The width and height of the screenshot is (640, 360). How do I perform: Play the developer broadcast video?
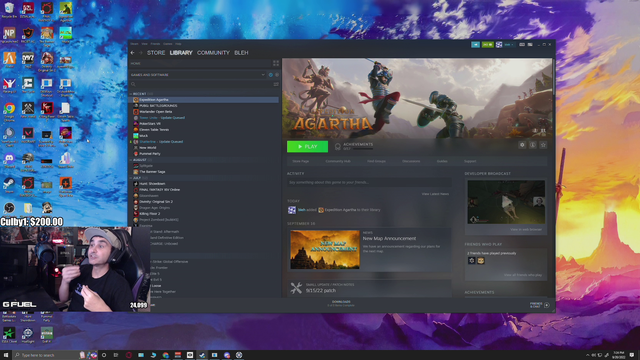tap(506, 202)
